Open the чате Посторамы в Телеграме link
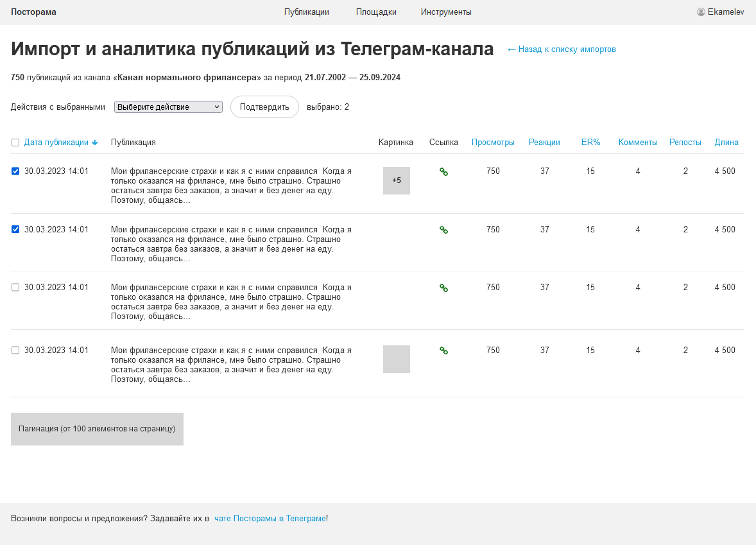This screenshot has height=545, width=756. click(x=270, y=519)
